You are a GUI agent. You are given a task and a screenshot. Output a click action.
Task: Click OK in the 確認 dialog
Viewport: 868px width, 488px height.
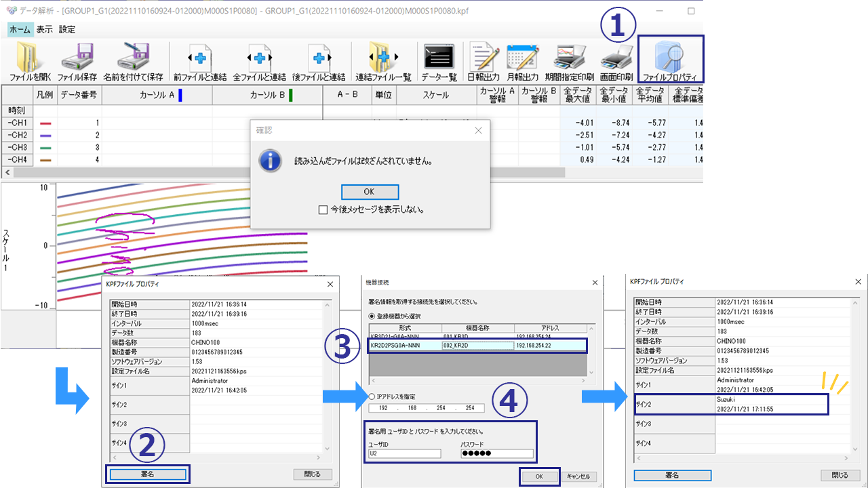point(370,192)
